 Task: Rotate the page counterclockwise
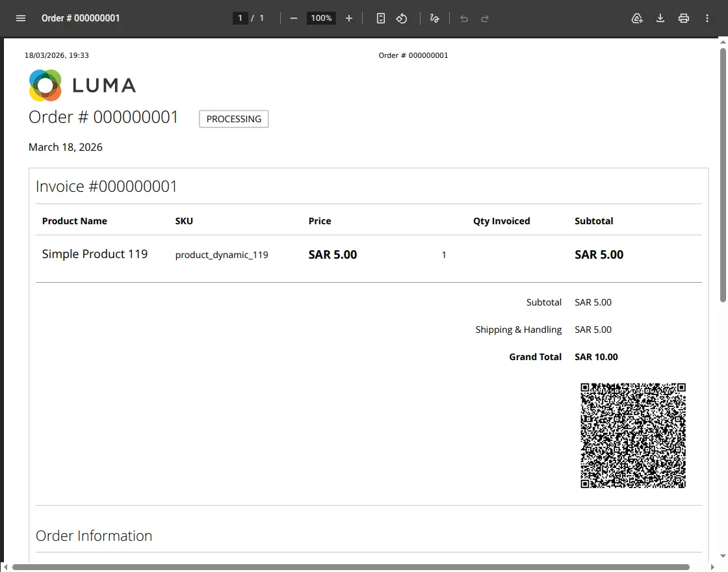[402, 18]
